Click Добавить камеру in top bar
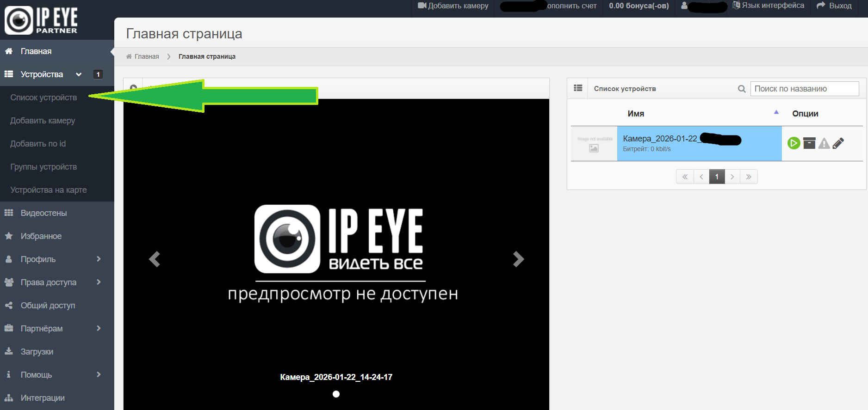This screenshot has height=410, width=868. coord(453,6)
